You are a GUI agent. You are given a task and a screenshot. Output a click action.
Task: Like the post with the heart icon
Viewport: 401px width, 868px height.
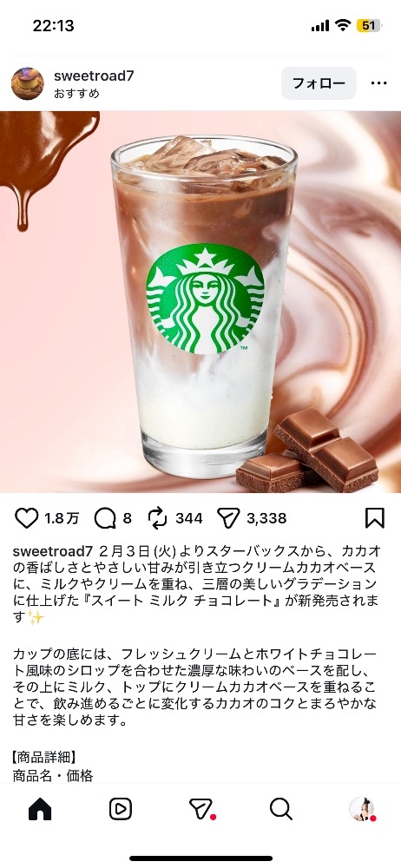click(x=26, y=518)
